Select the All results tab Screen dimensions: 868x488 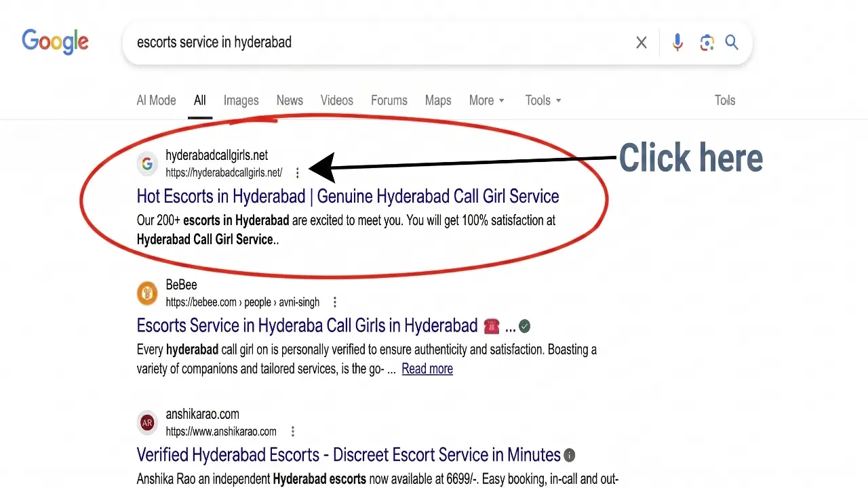pos(199,100)
